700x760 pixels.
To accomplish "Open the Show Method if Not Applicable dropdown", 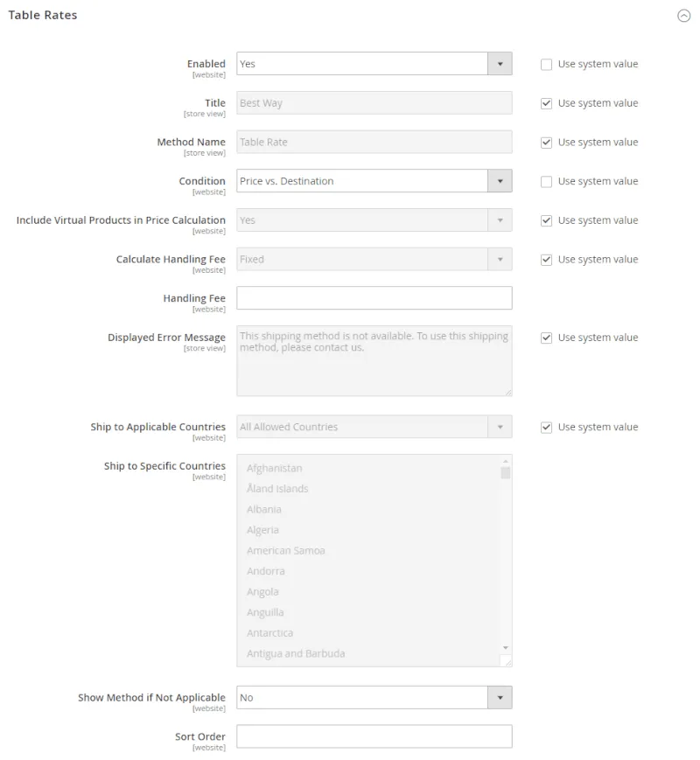I will click(x=500, y=697).
